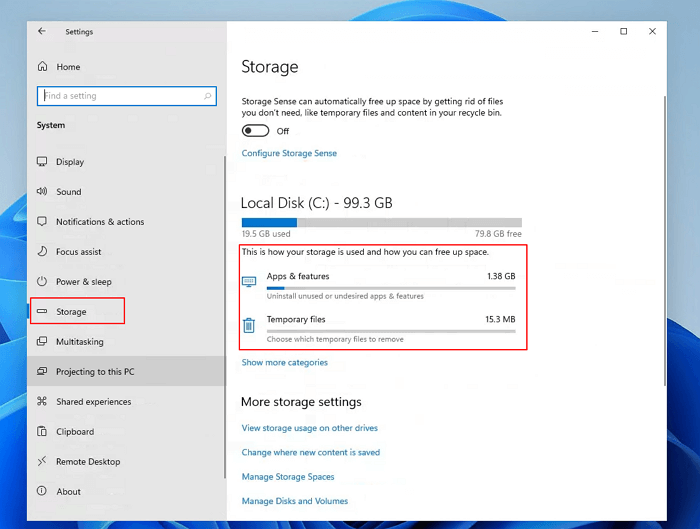Click the Temporary files trash icon
Screen dimensions: 700x529
point(249,325)
